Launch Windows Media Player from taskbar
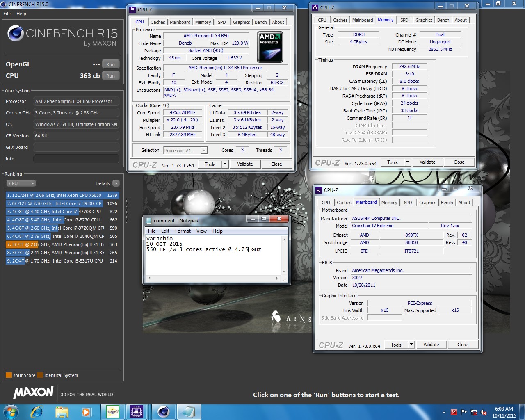Image resolution: width=525 pixels, height=420 pixels. click(86, 411)
